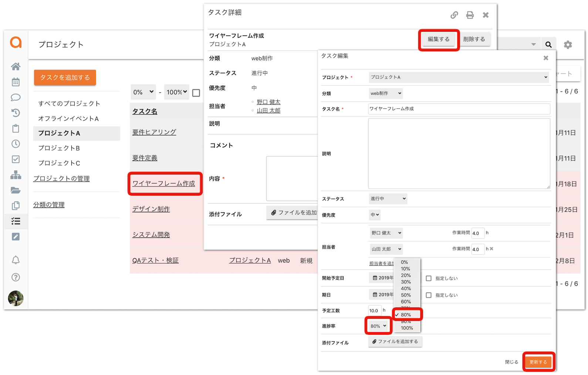Click the print icon in task detail

click(x=470, y=15)
